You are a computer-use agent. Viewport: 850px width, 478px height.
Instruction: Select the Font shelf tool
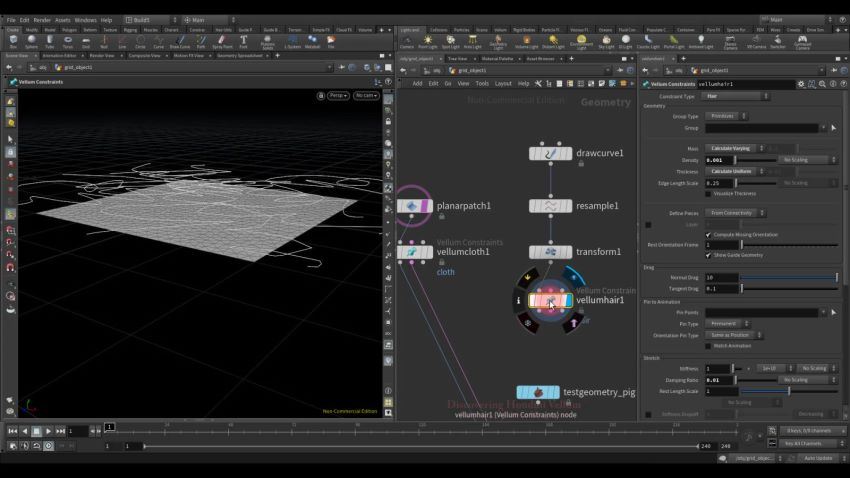tap(243, 42)
